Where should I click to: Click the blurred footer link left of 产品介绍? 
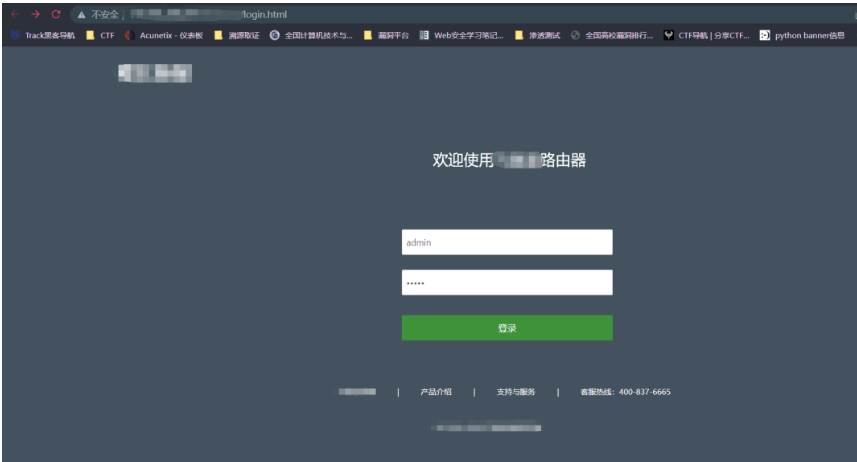point(357,391)
